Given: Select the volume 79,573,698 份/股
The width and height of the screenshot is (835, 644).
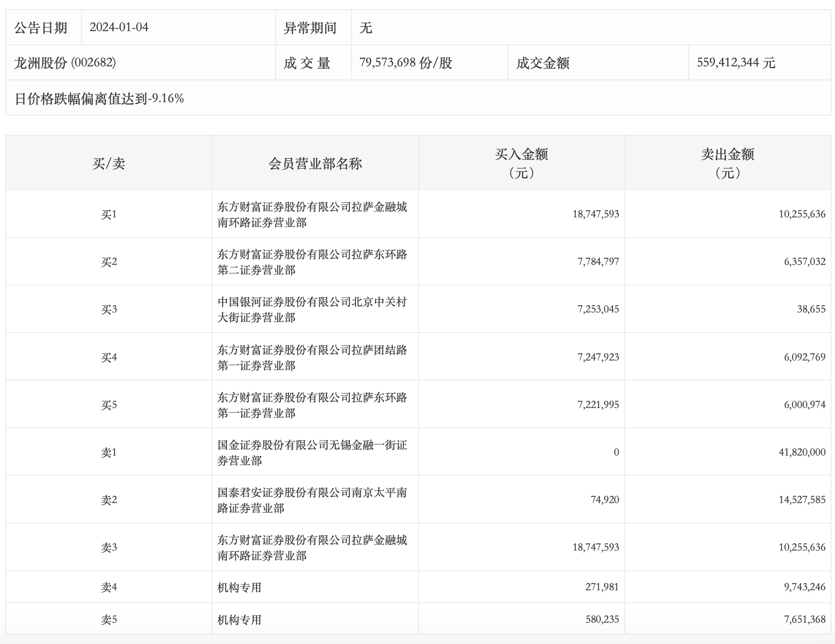Looking at the screenshot, I should [406, 63].
